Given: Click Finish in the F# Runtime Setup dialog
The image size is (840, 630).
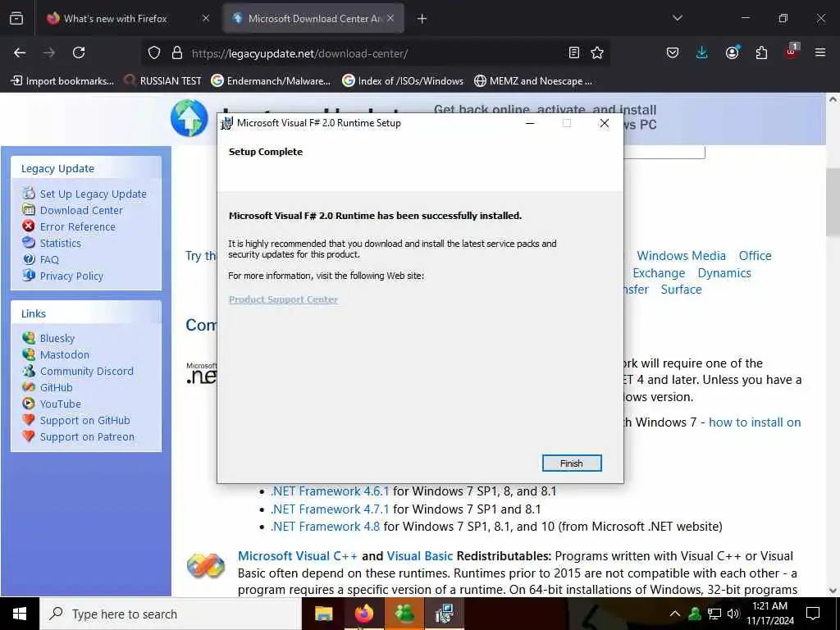Looking at the screenshot, I should pyautogui.click(x=572, y=463).
